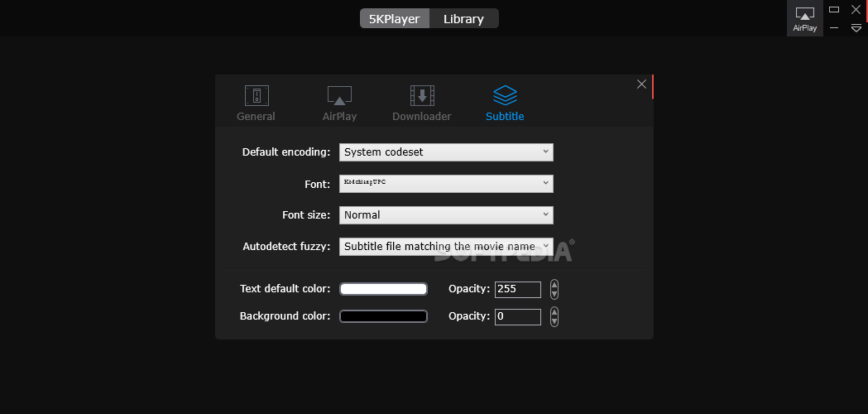This screenshot has height=414, width=868.
Task: Click the dropdown menu triangle in title bar
Action: [856, 27]
